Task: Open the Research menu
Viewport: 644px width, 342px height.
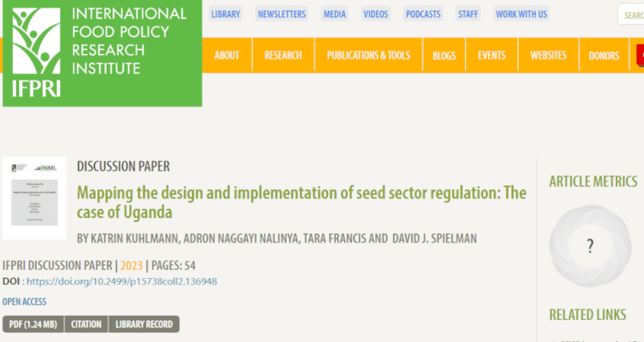Action: point(283,55)
